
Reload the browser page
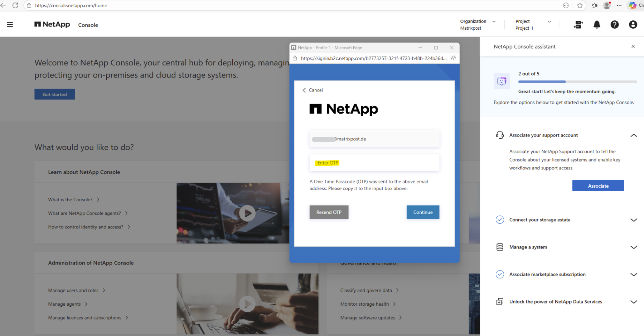click(x=15, y=5)
